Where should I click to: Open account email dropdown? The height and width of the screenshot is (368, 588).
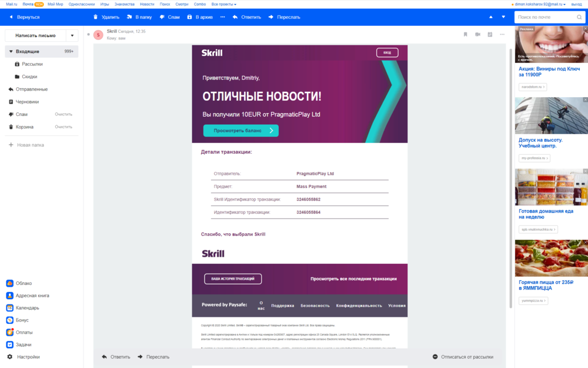point(539,4)
